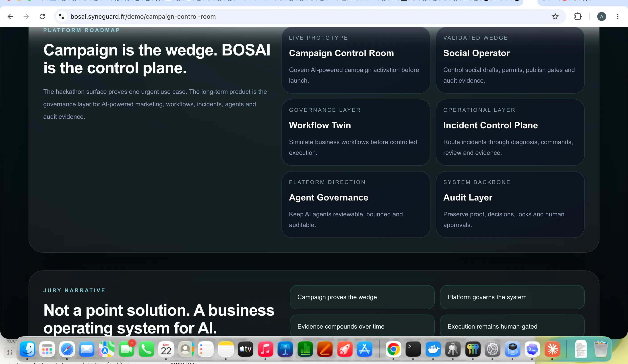Open the Chrome profile avatar A
Screen dimensions: 628x364
click(602, 17)
